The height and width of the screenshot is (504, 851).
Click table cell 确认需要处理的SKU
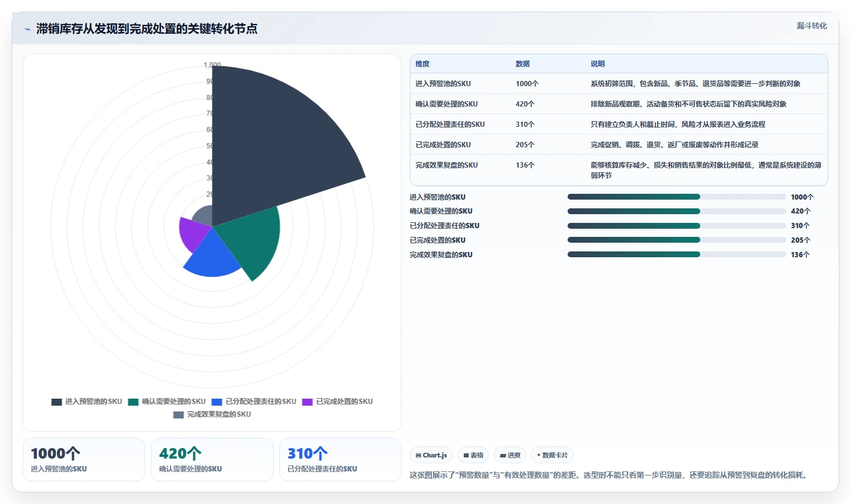coord(446,104)
